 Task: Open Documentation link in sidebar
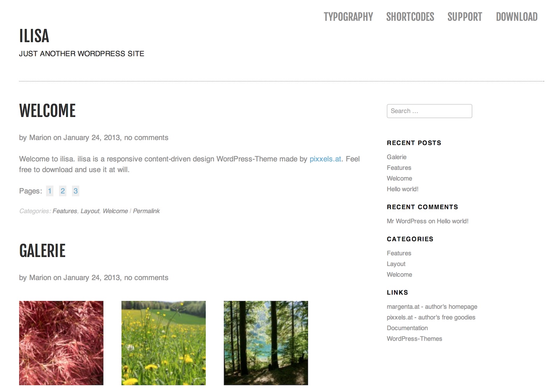407,328
